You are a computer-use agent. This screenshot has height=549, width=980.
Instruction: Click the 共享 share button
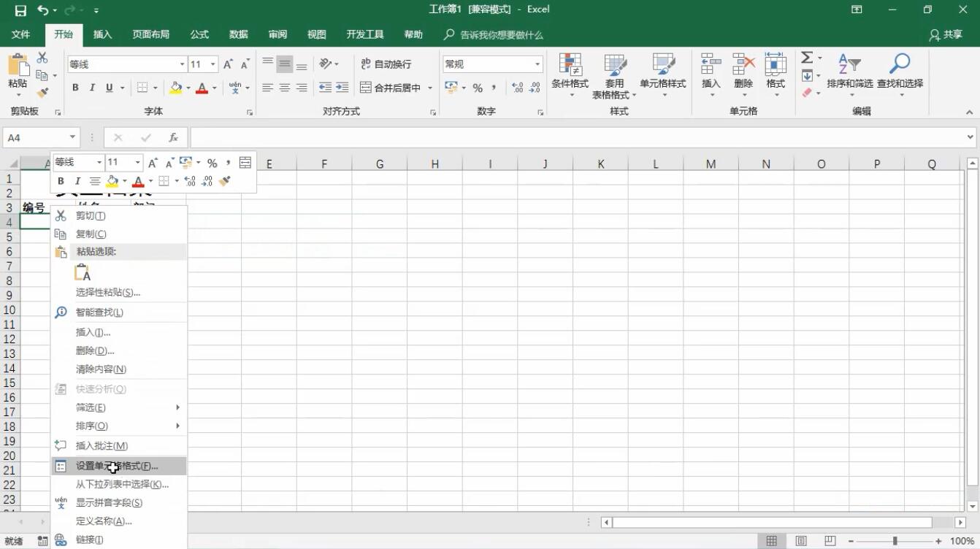[x=946, y=34]
